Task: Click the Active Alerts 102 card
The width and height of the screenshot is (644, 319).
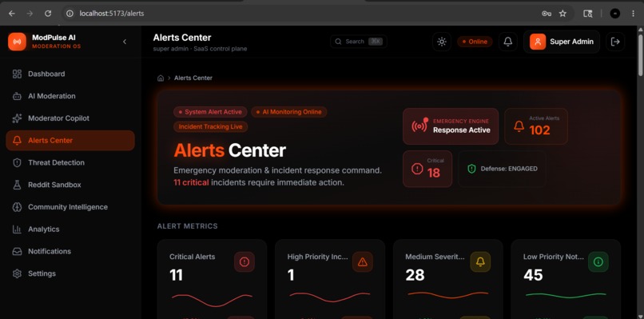Action: pyautogui.click(x=536, y=126)
